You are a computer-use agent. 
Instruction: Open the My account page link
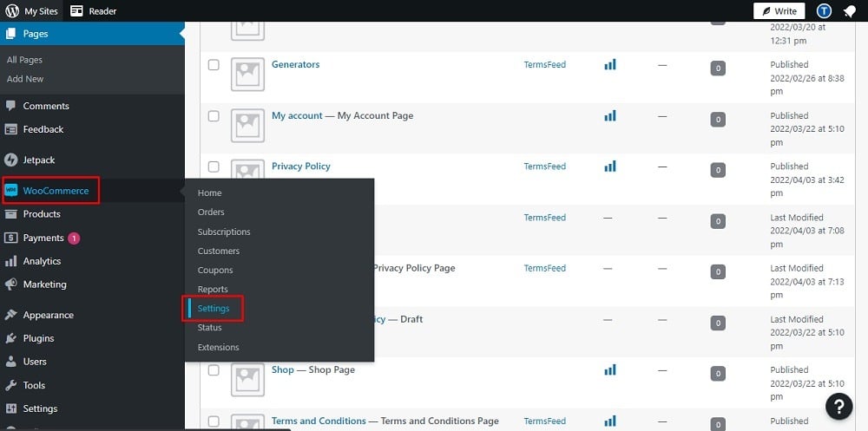(x=297, y=115)
